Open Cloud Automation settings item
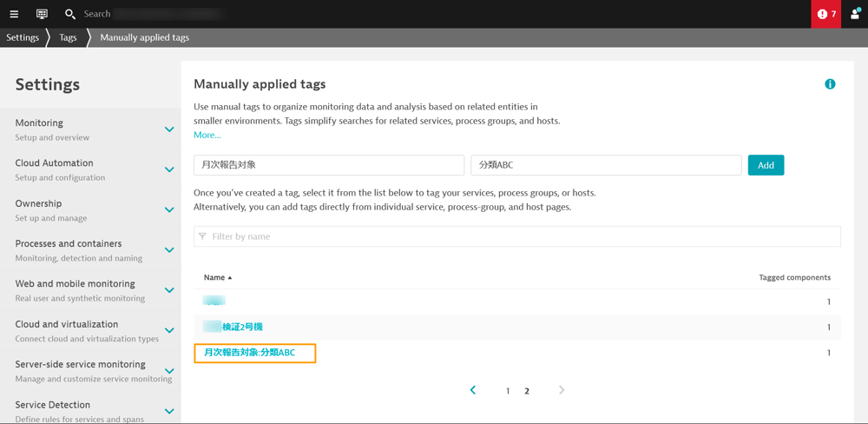Viewport: 868px width, 424px height. coord(90,169)
